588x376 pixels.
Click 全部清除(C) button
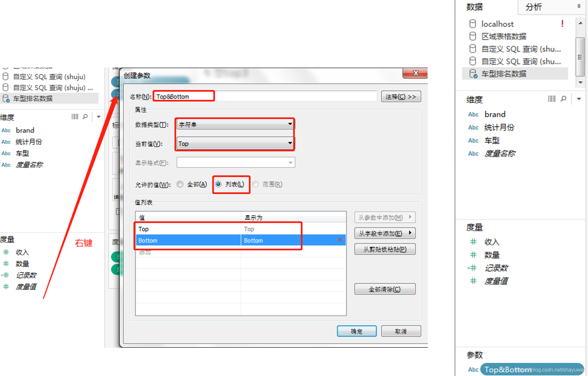point(385,289)
